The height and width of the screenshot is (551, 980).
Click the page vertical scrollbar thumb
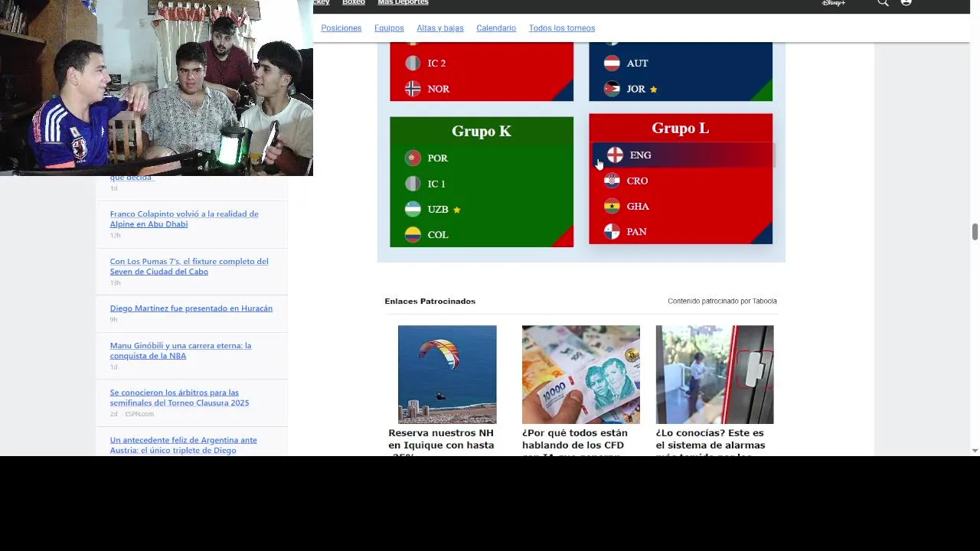pos(975,232)
